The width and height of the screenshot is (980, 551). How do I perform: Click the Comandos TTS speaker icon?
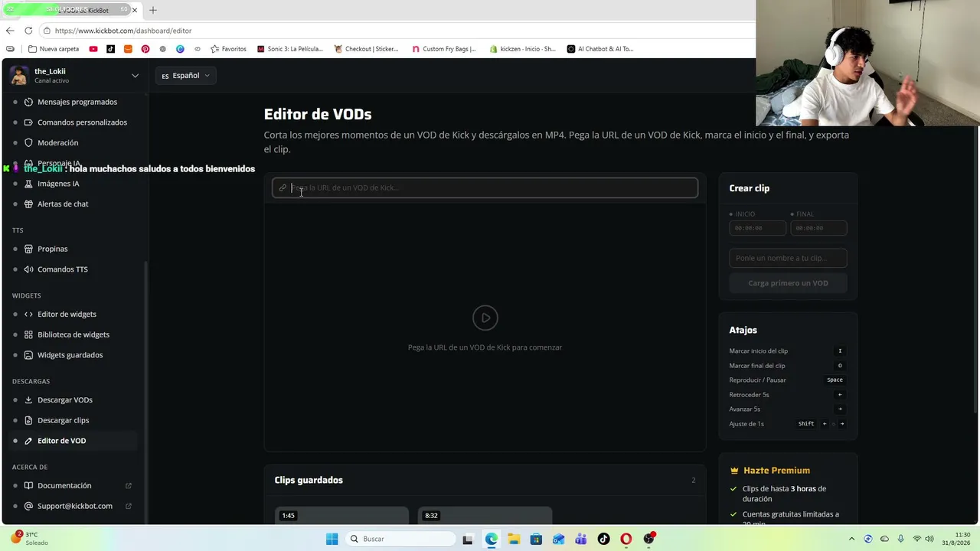tap(28, 269)
